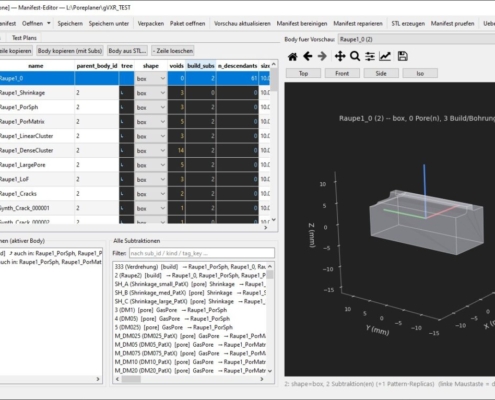Select 3 (DM1) [pore] GasPore entry
The image size is (495, 400).
pos(190,310)
